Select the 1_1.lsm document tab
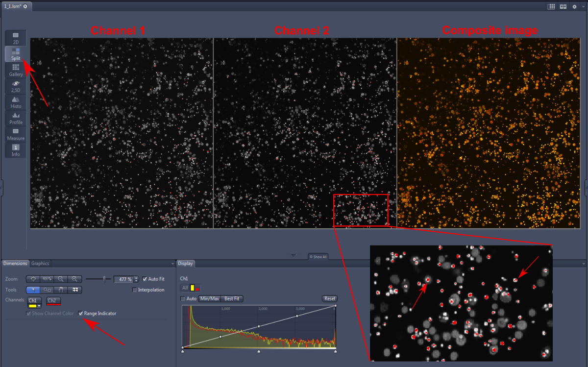The height and width of the screenshot is (367, 588). point(14,6)
